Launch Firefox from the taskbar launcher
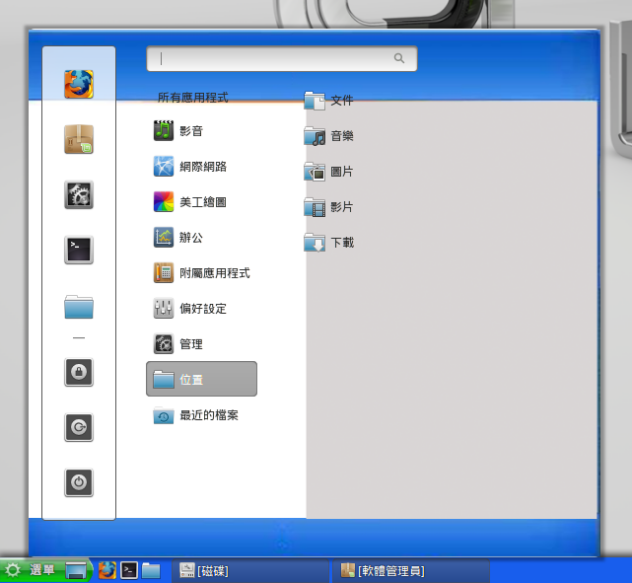Screen dimensions: 632x583 click(107, 571)
